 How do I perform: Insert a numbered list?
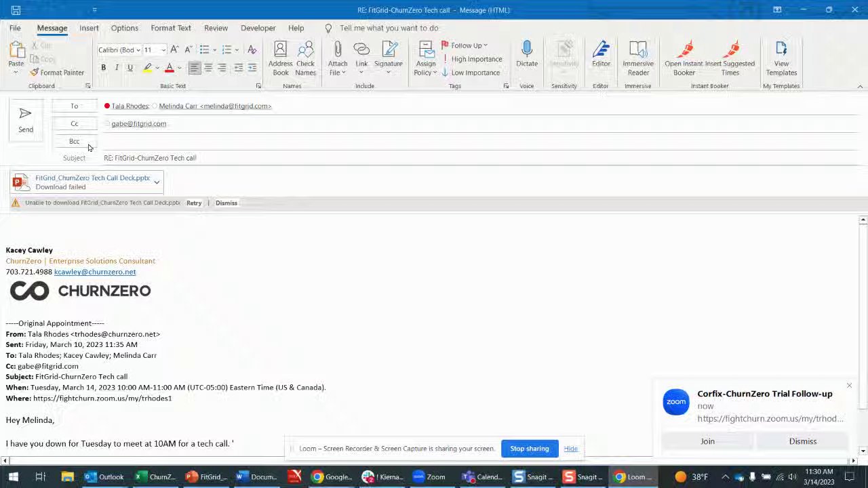point(226,49)
